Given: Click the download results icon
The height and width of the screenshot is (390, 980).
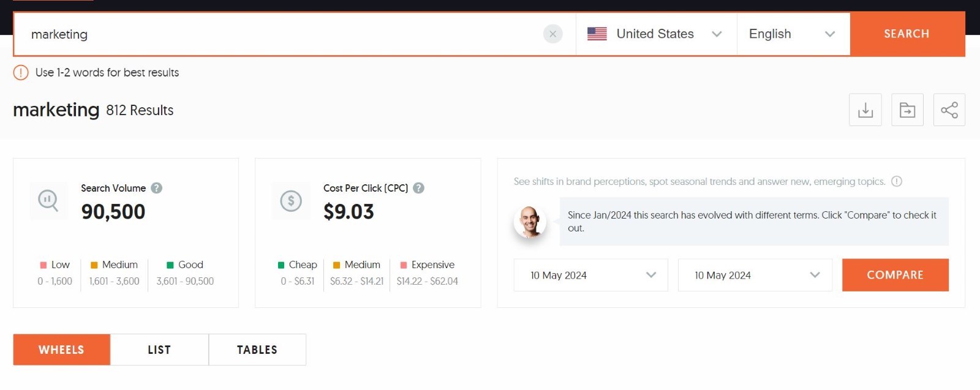Looking at the screenshot, I should pyautogui.click(x=865, y=110).
